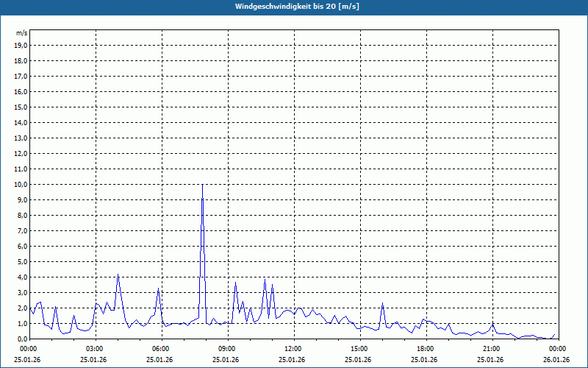Select the 5,0 y-axis tick label
The width and height of the screenshot is (588, 368).
tap(21, 261)
